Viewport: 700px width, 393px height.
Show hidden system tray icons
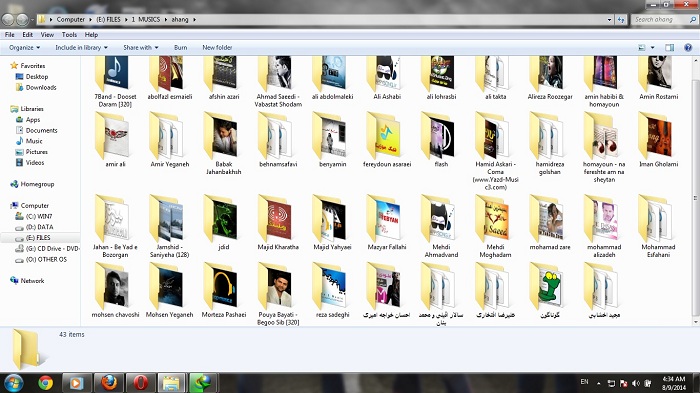click(x=599, y=383)
